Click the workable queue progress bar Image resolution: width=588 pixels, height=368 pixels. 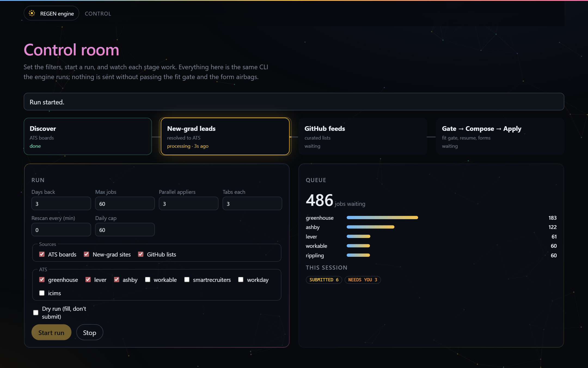[x=358, y=246]
